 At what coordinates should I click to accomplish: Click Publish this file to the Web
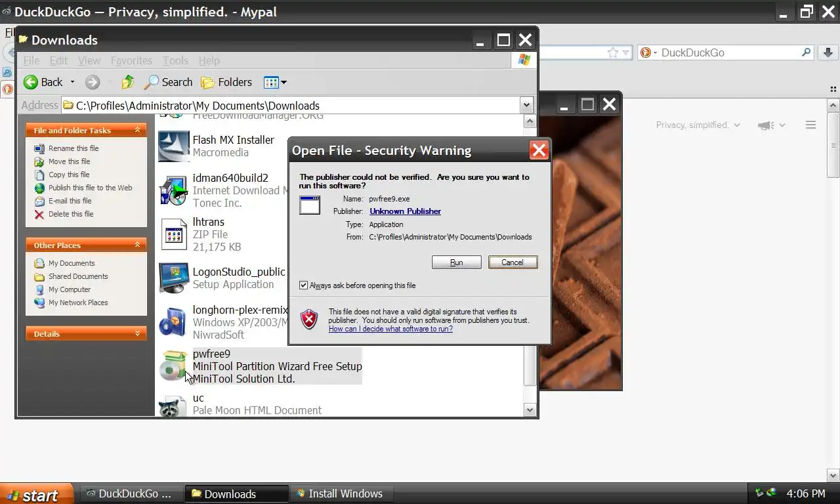(91, 188)
